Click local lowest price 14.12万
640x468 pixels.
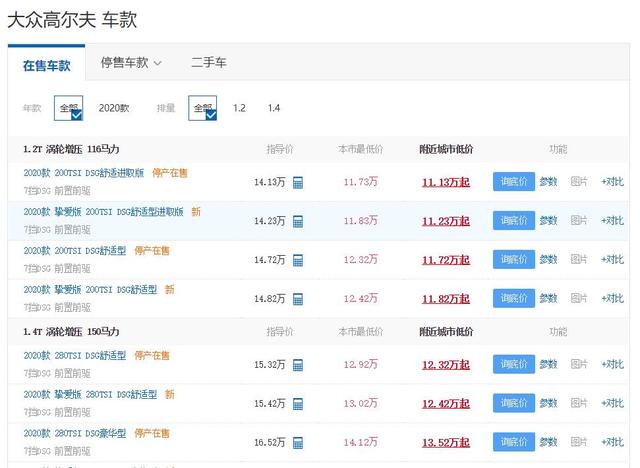(x=360, y=442)
